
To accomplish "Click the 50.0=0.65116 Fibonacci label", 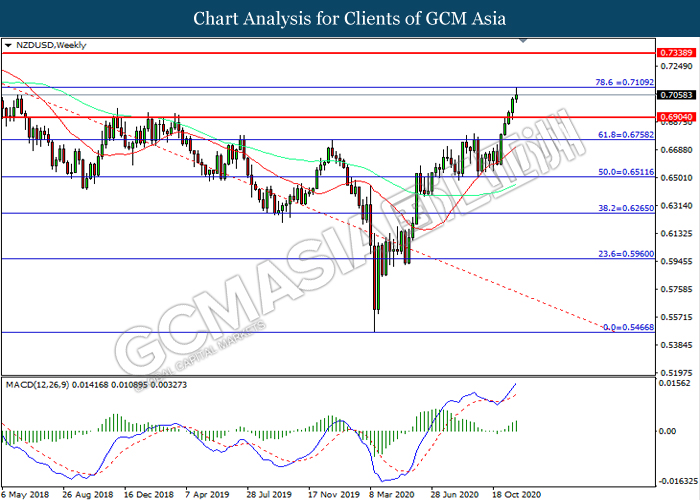I will coord(626,172).
